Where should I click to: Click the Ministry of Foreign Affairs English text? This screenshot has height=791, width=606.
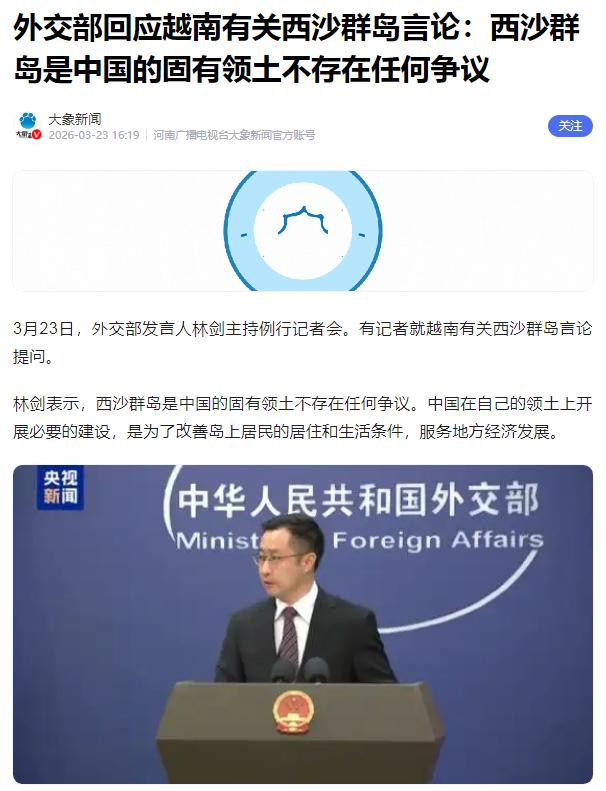[360, 540]
